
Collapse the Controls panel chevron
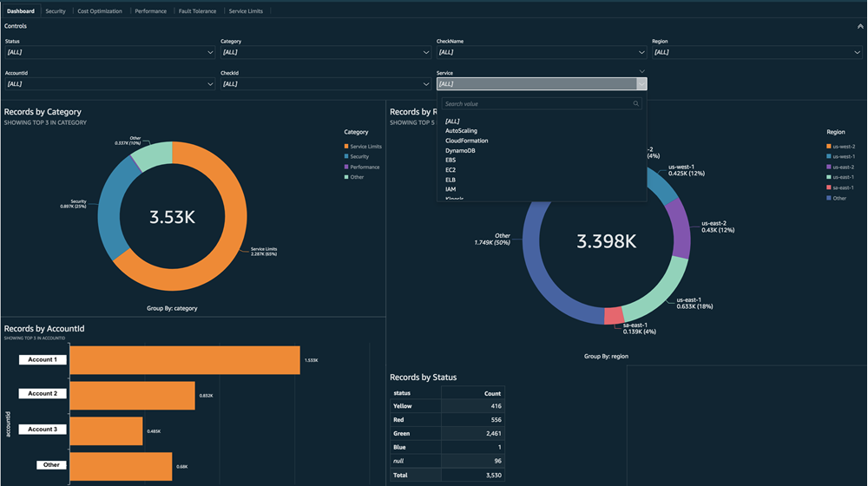point(860,27)
